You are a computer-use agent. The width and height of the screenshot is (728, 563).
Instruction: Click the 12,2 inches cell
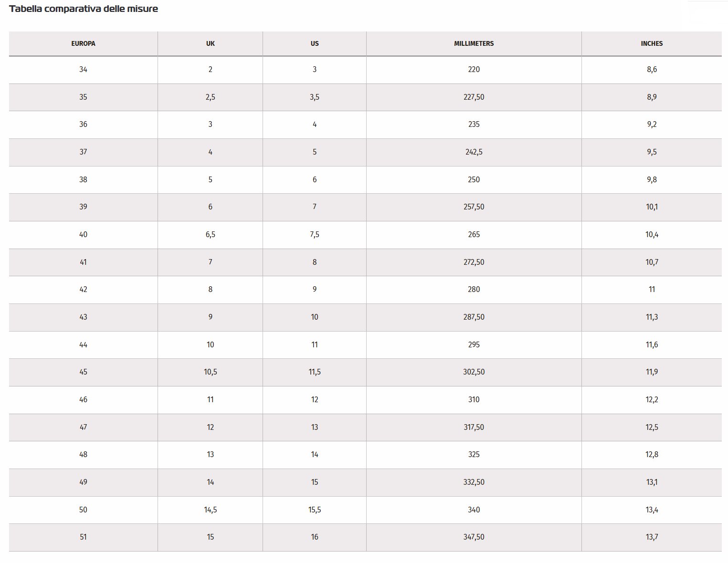coord(652,400)
